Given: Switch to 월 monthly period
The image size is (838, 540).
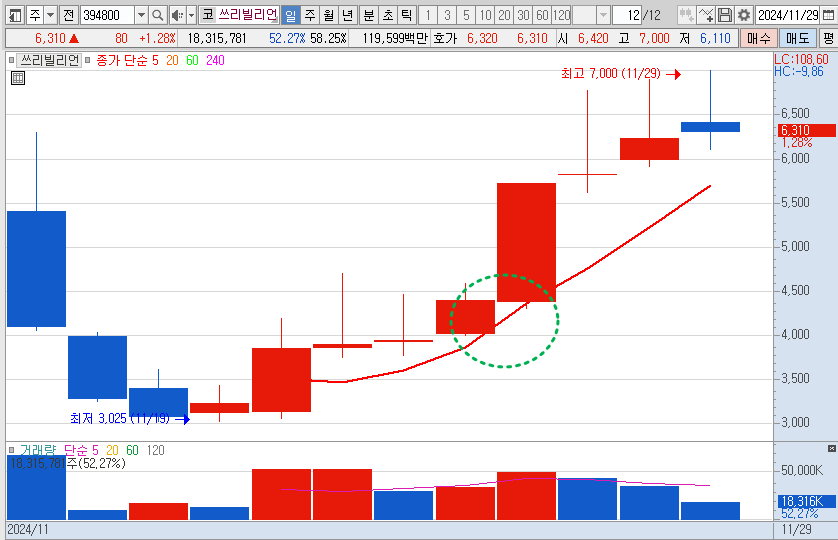Looking at the screenshot, I should [x=329, y=15].
